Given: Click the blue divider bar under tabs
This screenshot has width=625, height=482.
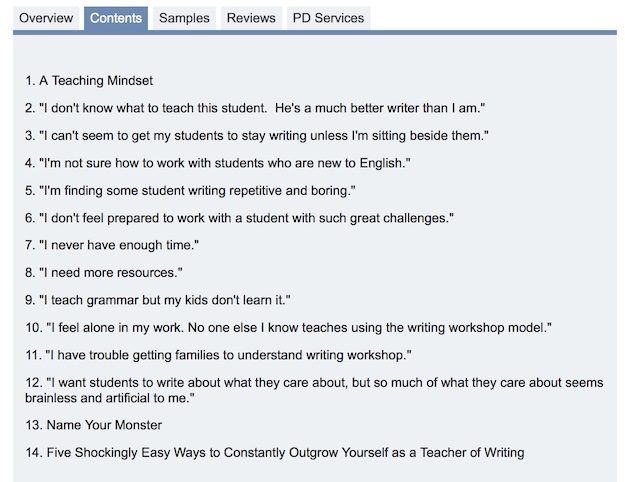Looking at the screenshot, I should coord(315,32).
